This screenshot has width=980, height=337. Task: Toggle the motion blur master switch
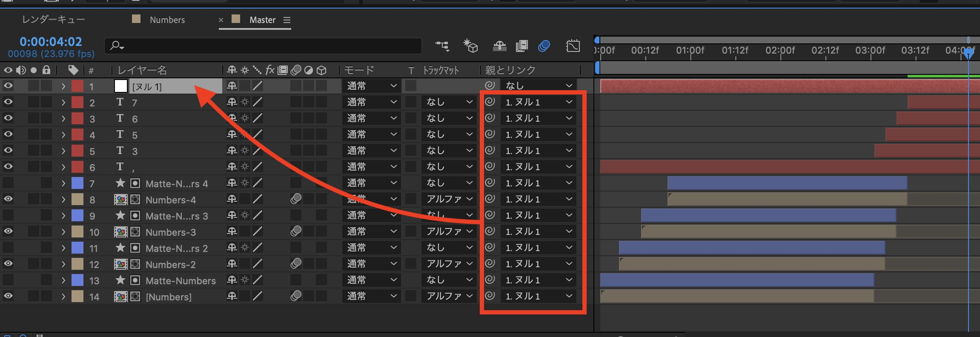pyautogui.click(x=544, y=46)
